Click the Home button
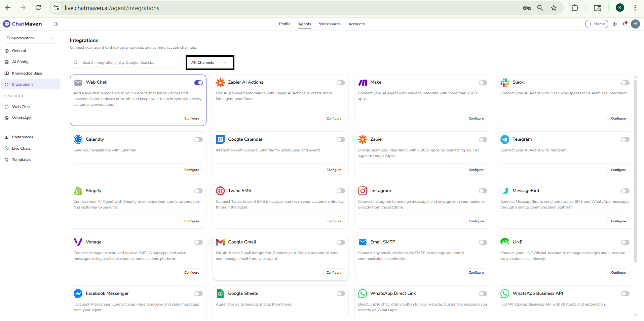The image size is (644, 321). pos(597,24)
